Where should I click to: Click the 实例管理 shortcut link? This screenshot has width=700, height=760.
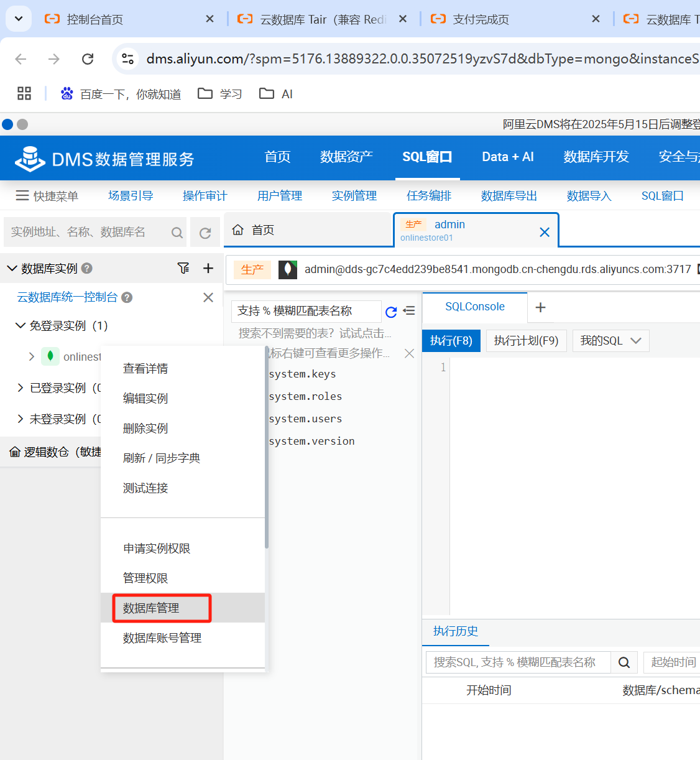[354, 196]
